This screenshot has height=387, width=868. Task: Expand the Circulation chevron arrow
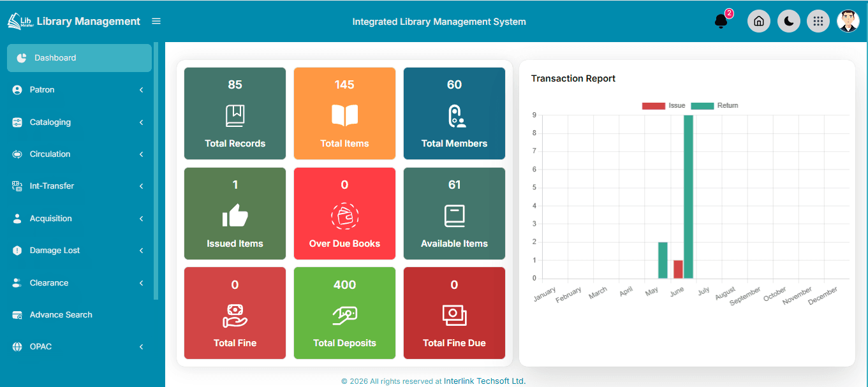click(141, 154)
